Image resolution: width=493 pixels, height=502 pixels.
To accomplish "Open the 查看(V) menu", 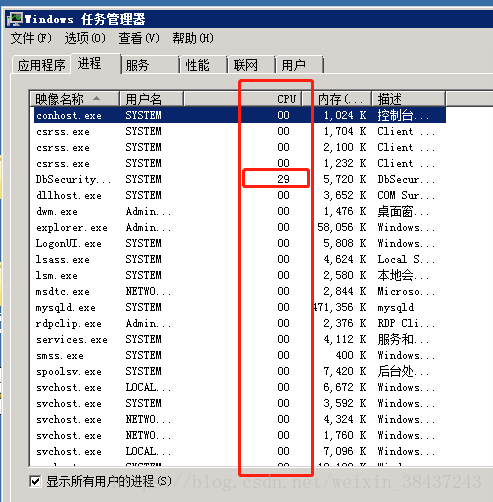I will 139,38.
